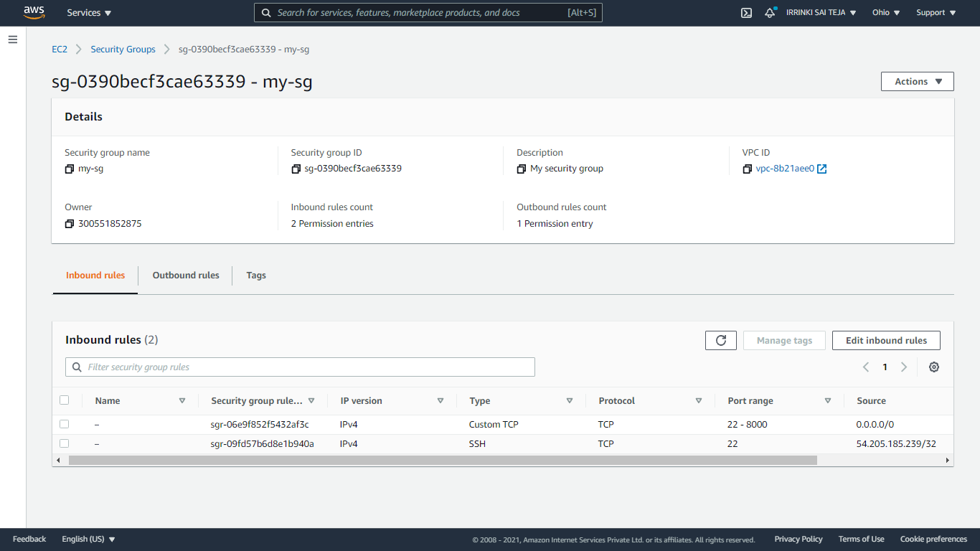The image size is (980, 551).
Task: Sort by Protocol column
Action: [x=699, y=401]
